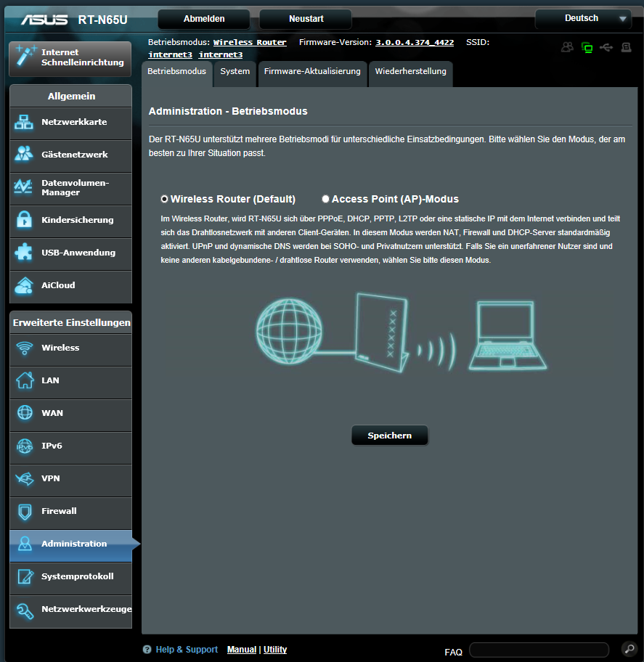Click the Firewall shield icon
The height and width of the screenshot is (662, 644).
tap(24, 511)
